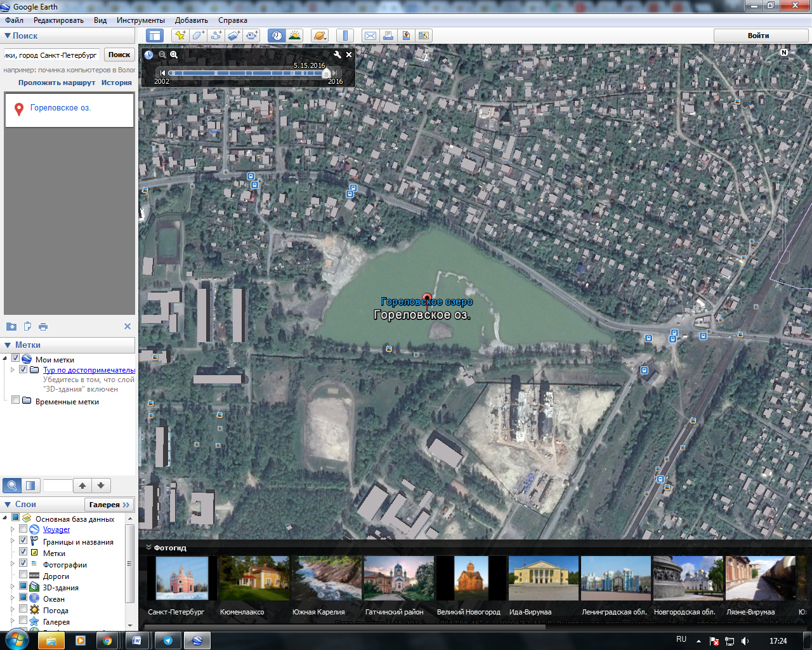
Task: Move selected place down arrow
Action: [x=101, y=486]
